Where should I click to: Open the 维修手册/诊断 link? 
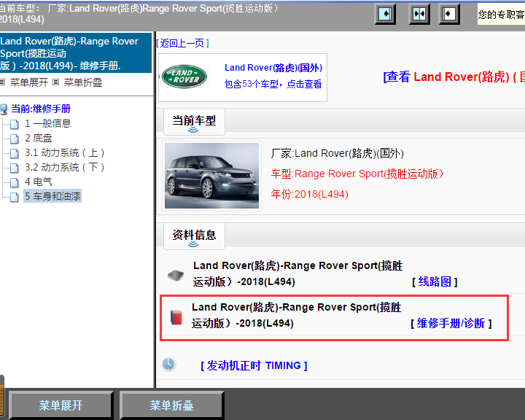451,323
